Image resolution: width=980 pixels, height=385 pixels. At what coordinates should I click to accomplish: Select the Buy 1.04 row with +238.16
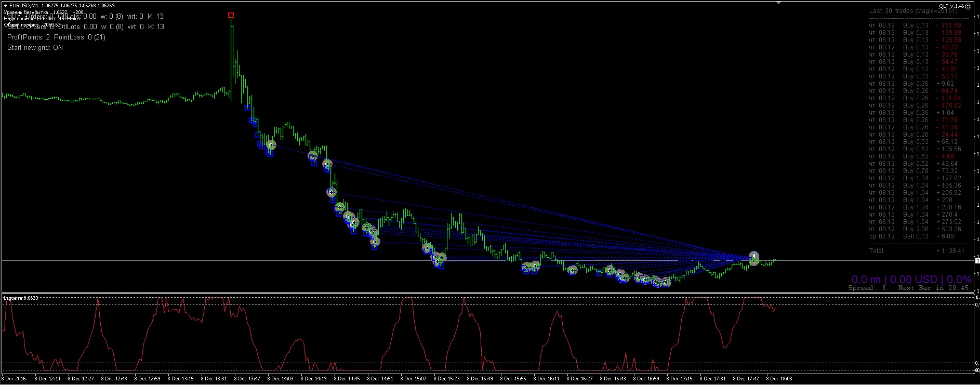click(x=915, y=207)
